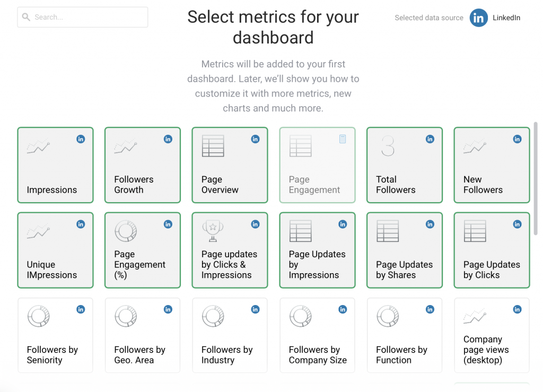Viewport: 543px width, 392px height.
Task: Click the number icon on Total Followers
Action: click(x=388, y=146)
